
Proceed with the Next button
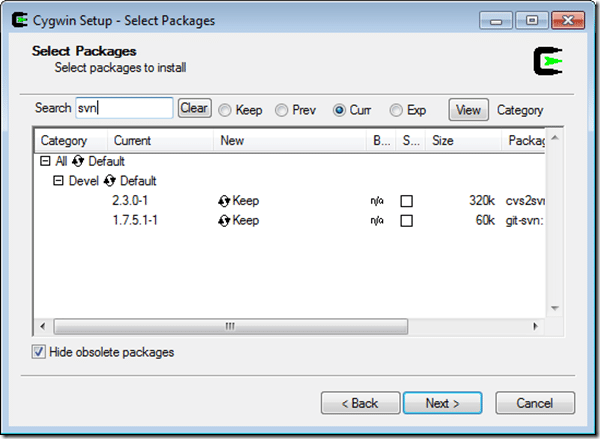[x=442, y=403]
